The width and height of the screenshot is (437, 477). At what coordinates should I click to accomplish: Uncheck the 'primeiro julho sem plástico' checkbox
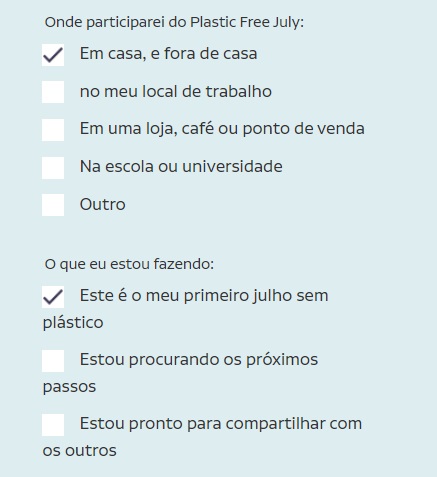click(53, 297)
